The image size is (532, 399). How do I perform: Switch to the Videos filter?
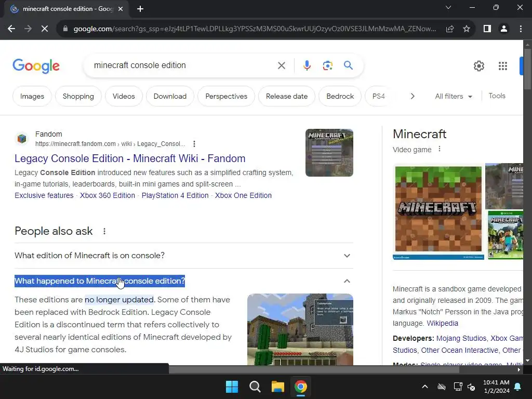[124, 96]
